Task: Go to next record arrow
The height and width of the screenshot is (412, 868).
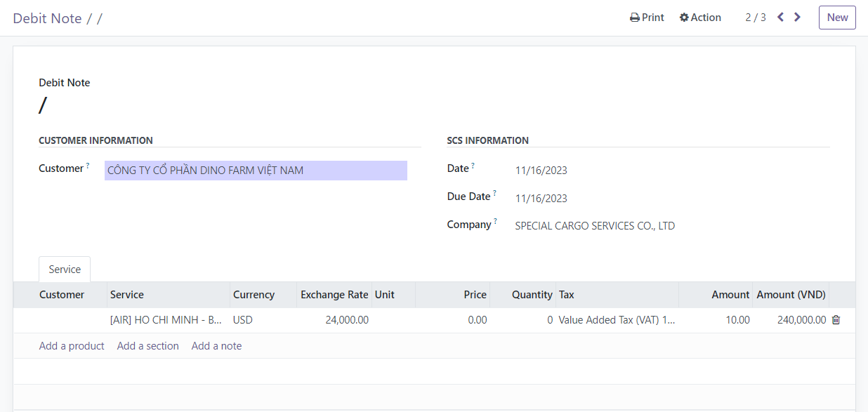Action: pyautogui.click(x=797, y=18)
